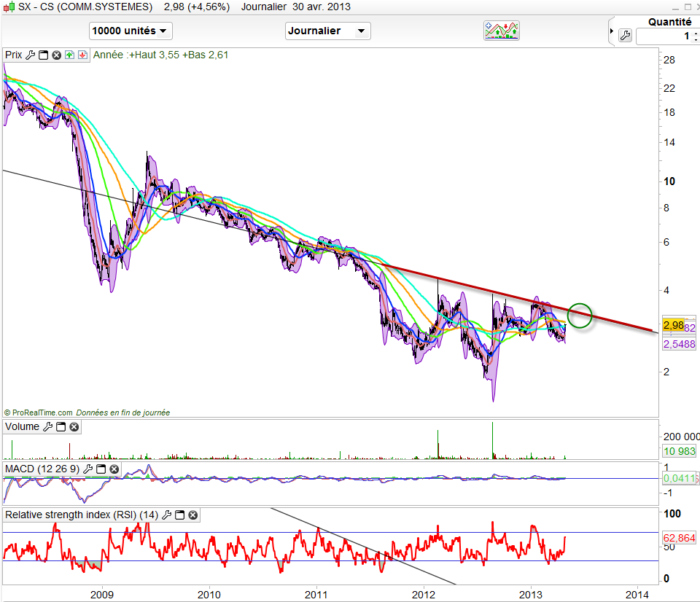Open MACD indicator settings wrench
This screenshot has width=700, height=602.
click(88, 469)
